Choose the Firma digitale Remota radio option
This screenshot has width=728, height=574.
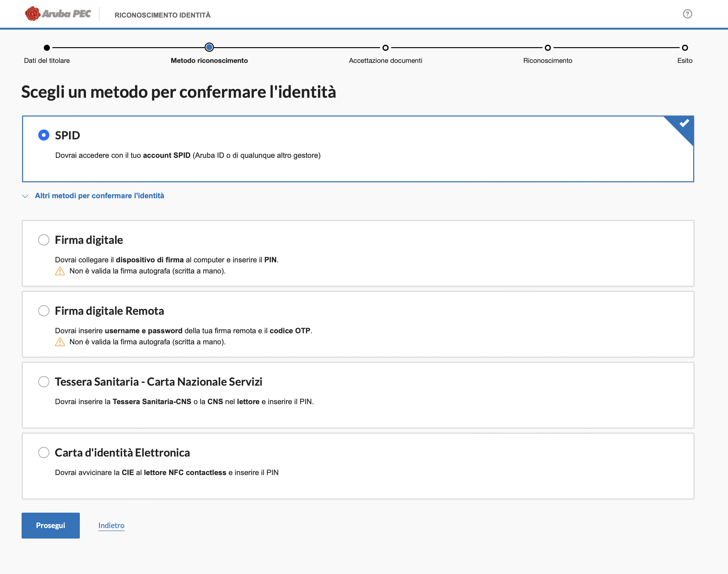(44, 311)
